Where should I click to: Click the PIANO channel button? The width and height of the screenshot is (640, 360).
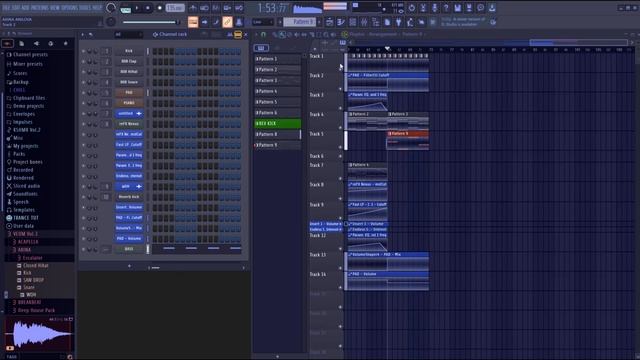pos(129,103)
